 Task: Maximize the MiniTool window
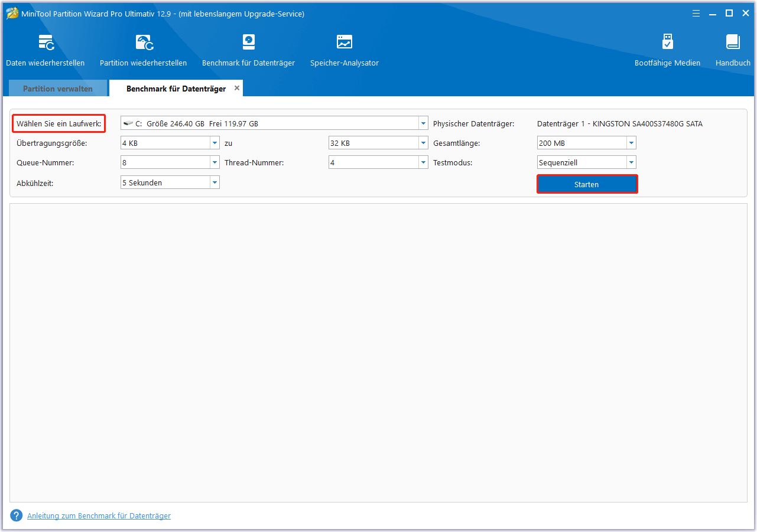pyautogui.click(x=729, y=13)
